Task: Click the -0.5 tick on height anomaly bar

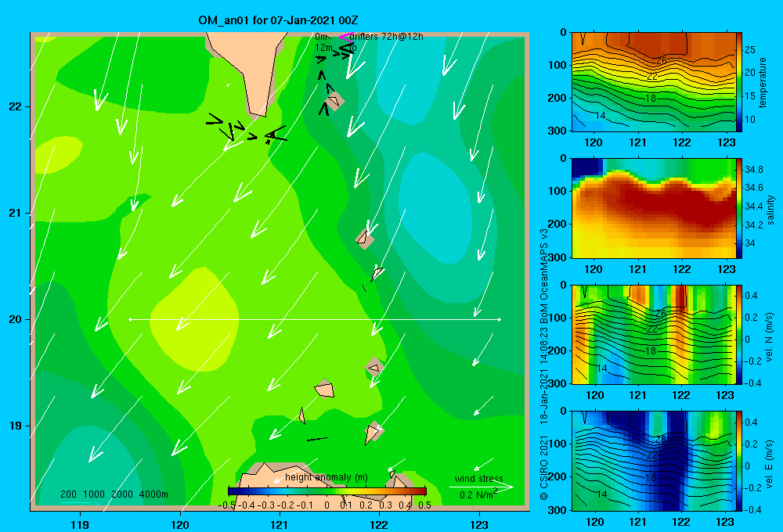Action: pyautogui.click(x=227, y=505)
